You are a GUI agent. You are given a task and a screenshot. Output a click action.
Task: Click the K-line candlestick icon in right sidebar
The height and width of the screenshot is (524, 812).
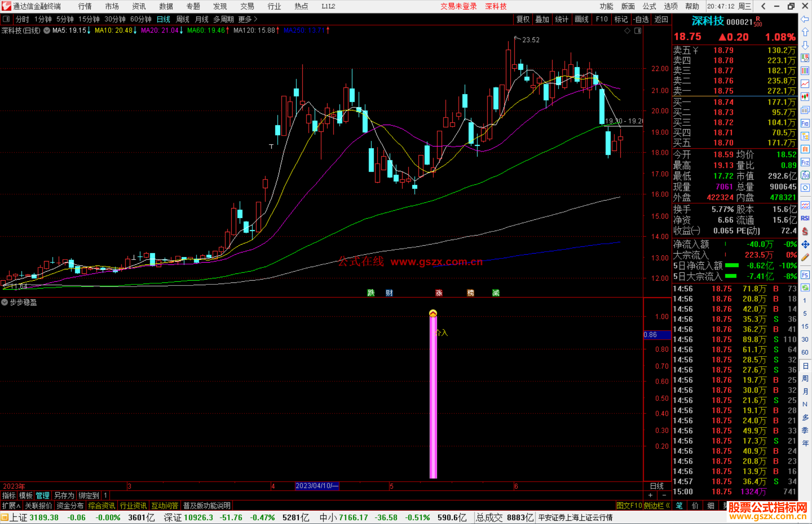pyautogui.click(x=805, y=97)
